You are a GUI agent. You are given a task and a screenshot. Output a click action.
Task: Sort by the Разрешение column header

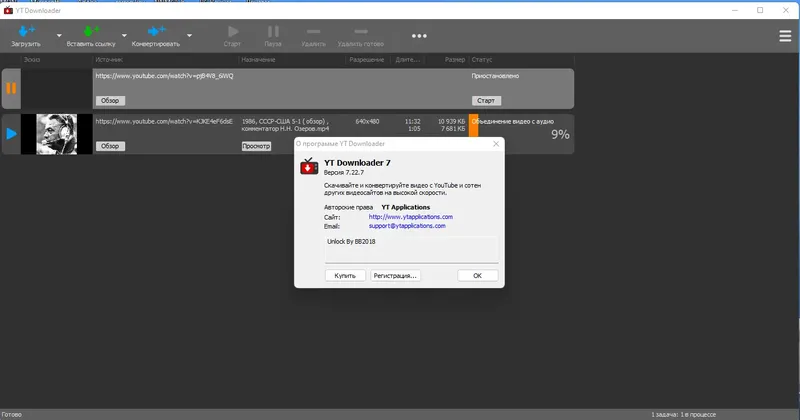point(366,60)
